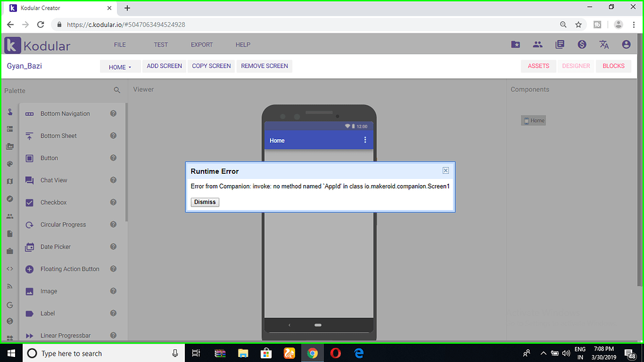
Task: Click the Kodular logo
Action: (37, 45)
